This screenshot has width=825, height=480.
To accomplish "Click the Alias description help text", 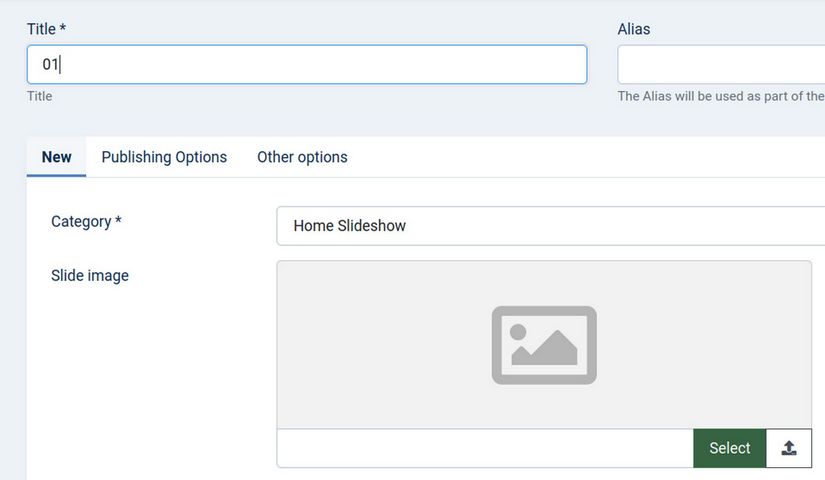I will click(721, 96).
